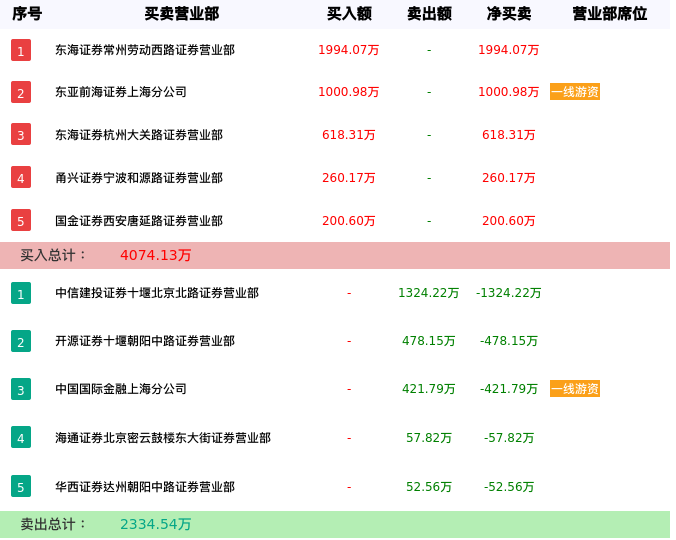
Task: Click the 净买卖 column header
Action: 509,14
